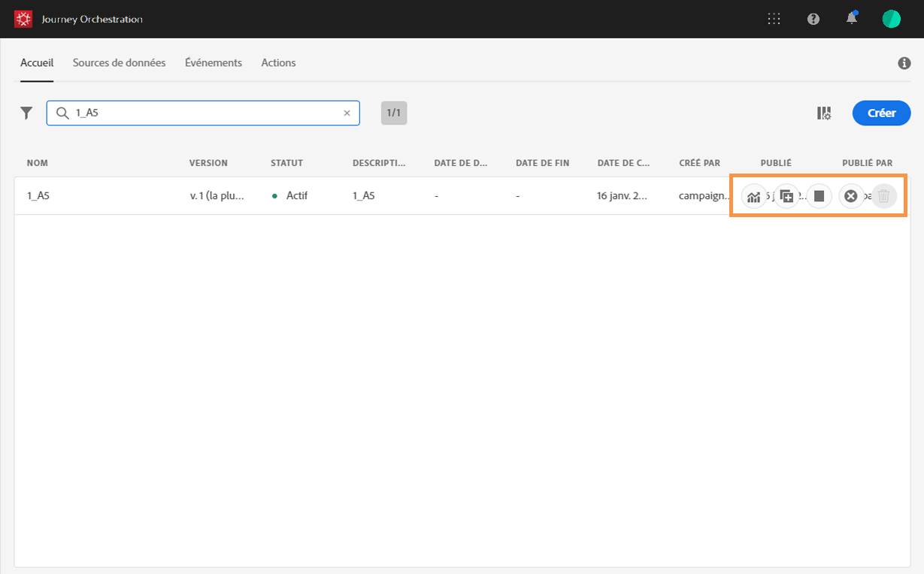
Task: Select the campaign... created-by cell
Action: (705, 195)
